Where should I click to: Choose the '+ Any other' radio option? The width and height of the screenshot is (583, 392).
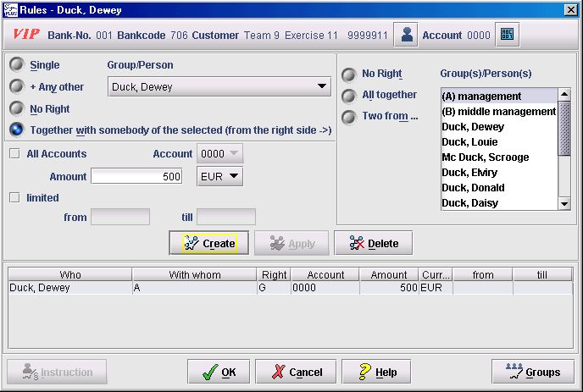pos(16,87)
